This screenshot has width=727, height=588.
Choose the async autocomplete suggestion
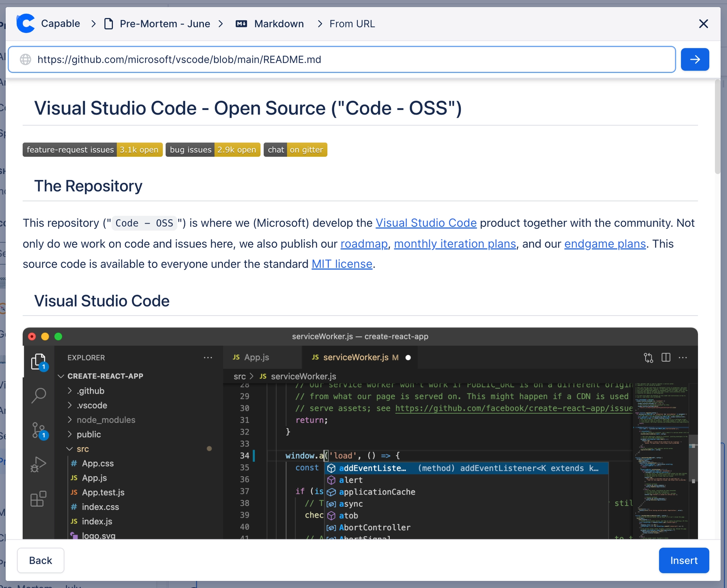pyautogui.click(x=466, y=504)
